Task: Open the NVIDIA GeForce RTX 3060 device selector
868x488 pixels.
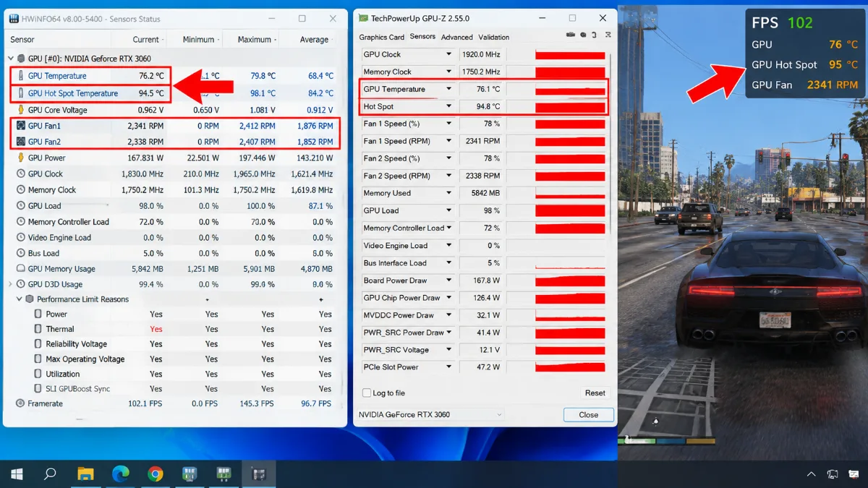Action: click(430, 414)
